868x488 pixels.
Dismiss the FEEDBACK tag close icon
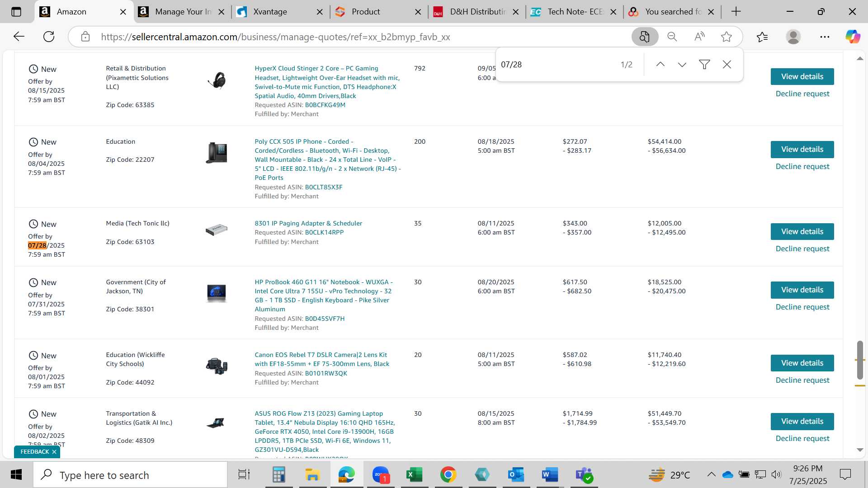coord(54,452)
